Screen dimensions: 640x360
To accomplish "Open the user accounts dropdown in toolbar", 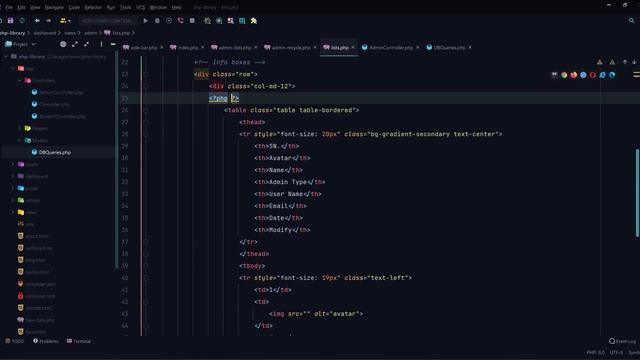I will coord(65,20).
